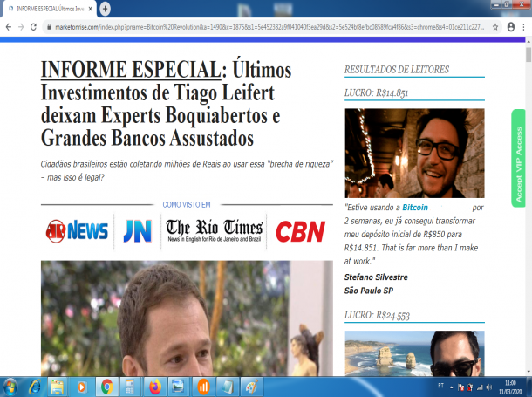Click The Rio Times logo
Screen dimensions: 532x397
(214, 230)
